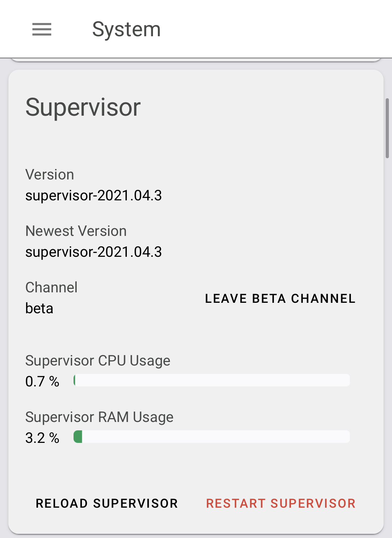
Task: Select the Newest Version value
Action: (x=93, y=252)
